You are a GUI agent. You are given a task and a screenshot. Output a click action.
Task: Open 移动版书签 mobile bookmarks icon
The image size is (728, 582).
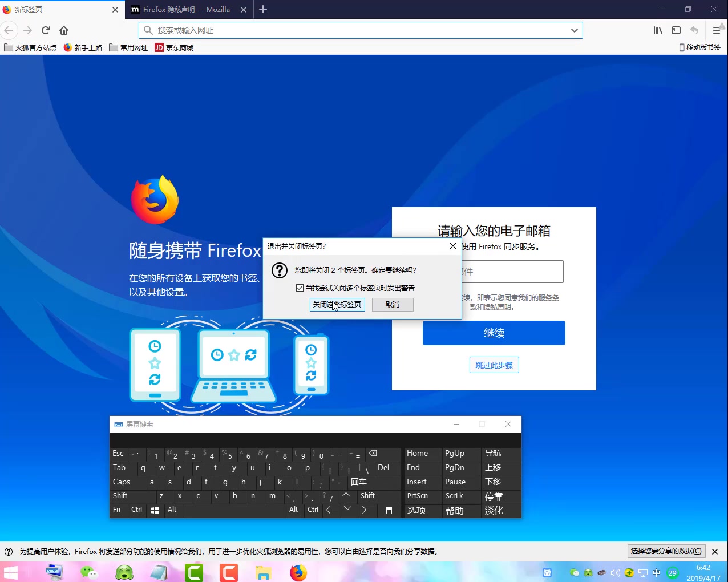coord(700,47)
